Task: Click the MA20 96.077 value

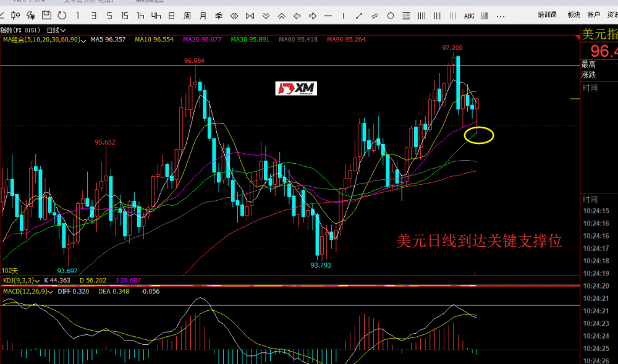Action: pos(202,40)
